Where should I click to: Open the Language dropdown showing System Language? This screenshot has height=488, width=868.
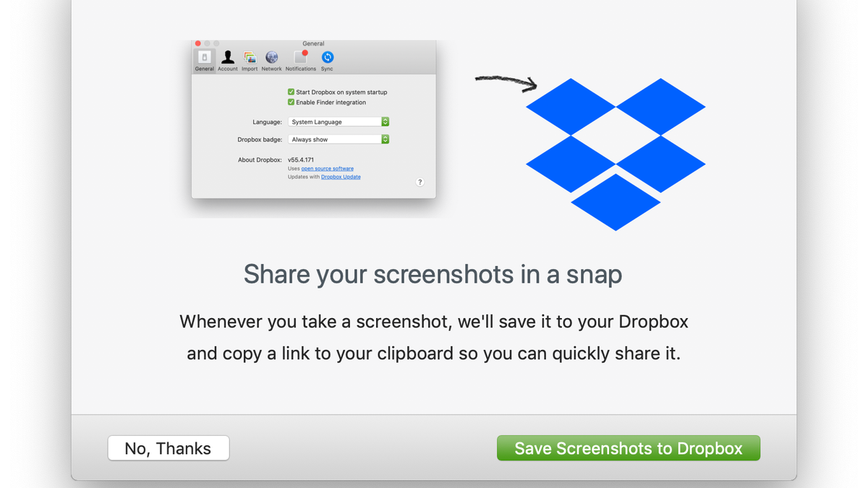pos(339,122)
